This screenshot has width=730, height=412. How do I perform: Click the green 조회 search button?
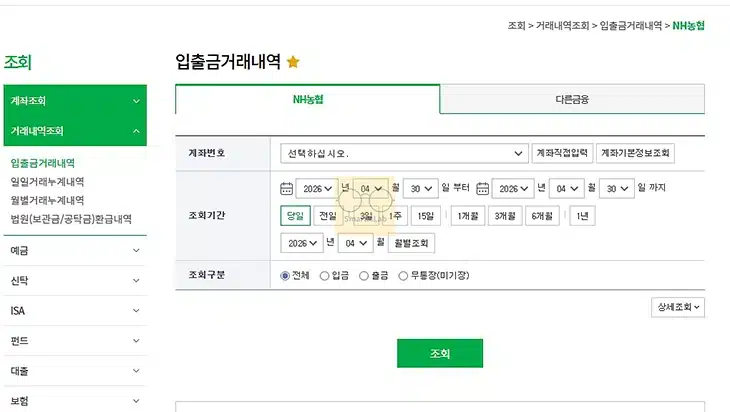(440, 353)
